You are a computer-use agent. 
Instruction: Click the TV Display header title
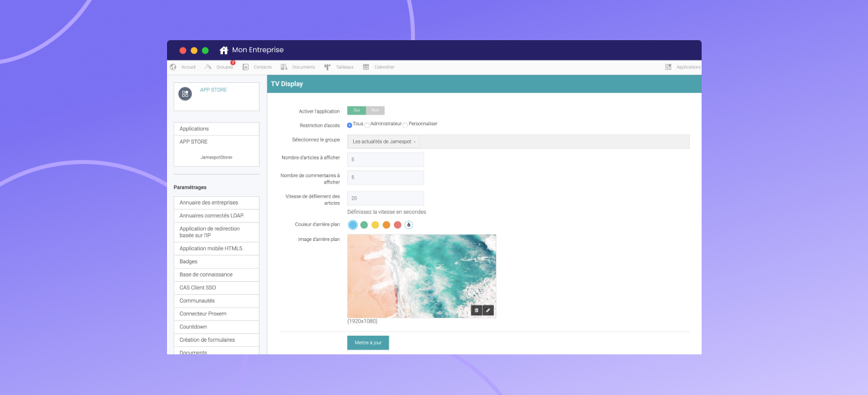287,84
